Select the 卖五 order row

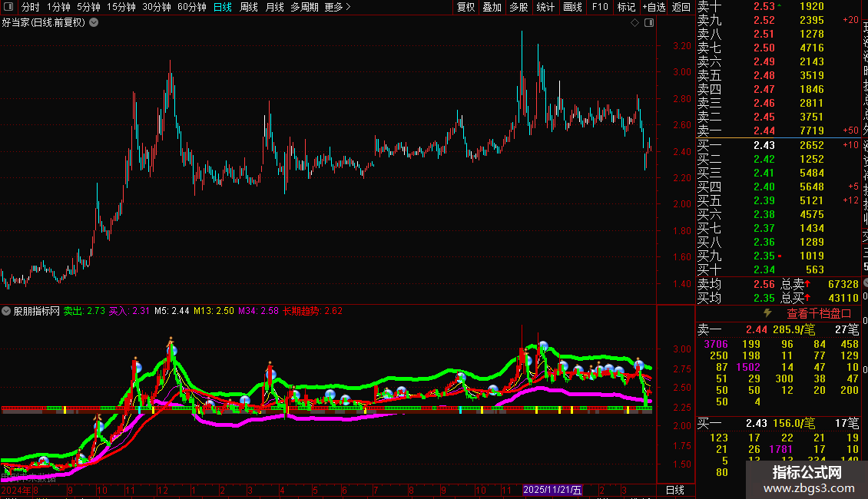(778, 76)
